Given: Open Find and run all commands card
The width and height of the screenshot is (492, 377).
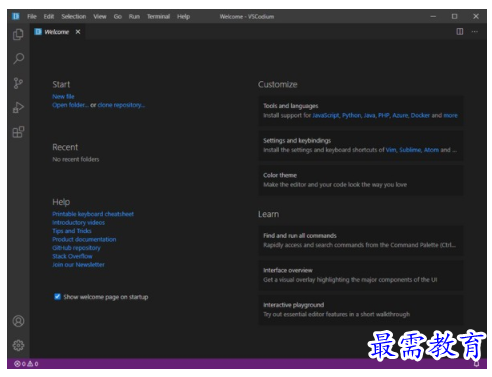Looking at the screenshot, I should point(361,240).
